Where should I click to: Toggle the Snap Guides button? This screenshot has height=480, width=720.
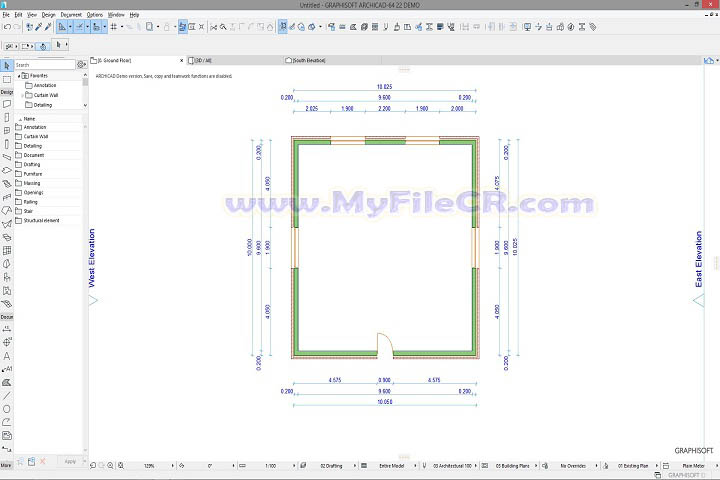pos(79,27)
